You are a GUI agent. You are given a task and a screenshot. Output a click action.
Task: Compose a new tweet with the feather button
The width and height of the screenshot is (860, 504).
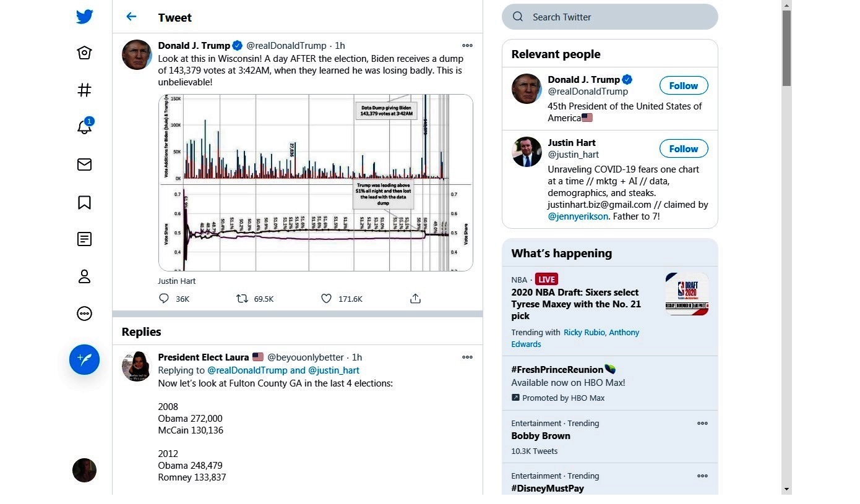click(84, 359)
